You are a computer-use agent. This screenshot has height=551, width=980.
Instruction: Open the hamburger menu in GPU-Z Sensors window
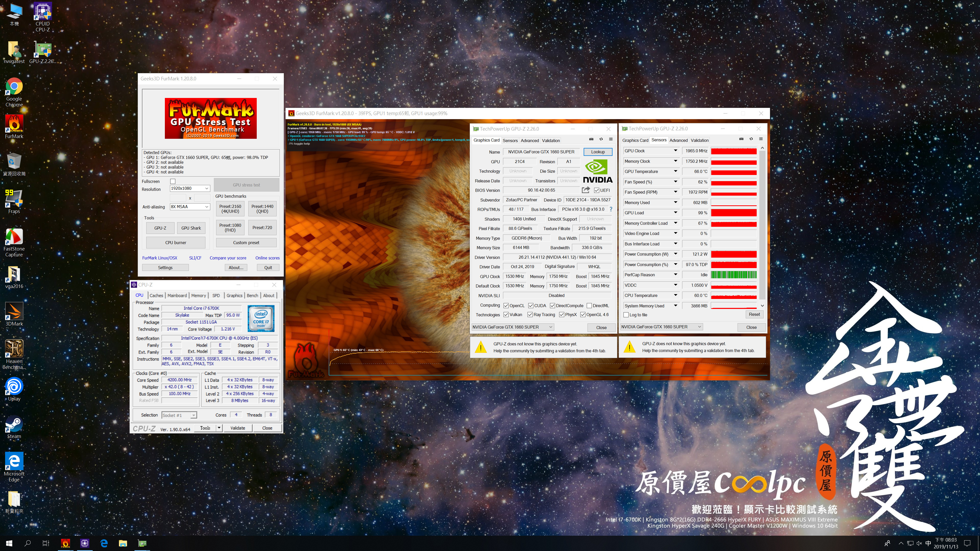[761, 139]
